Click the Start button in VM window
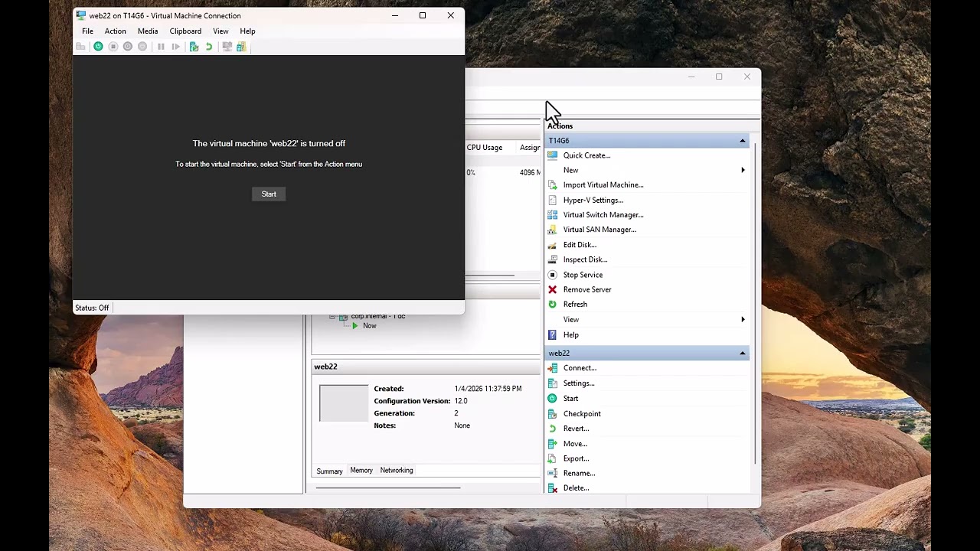 coord(269,194)
